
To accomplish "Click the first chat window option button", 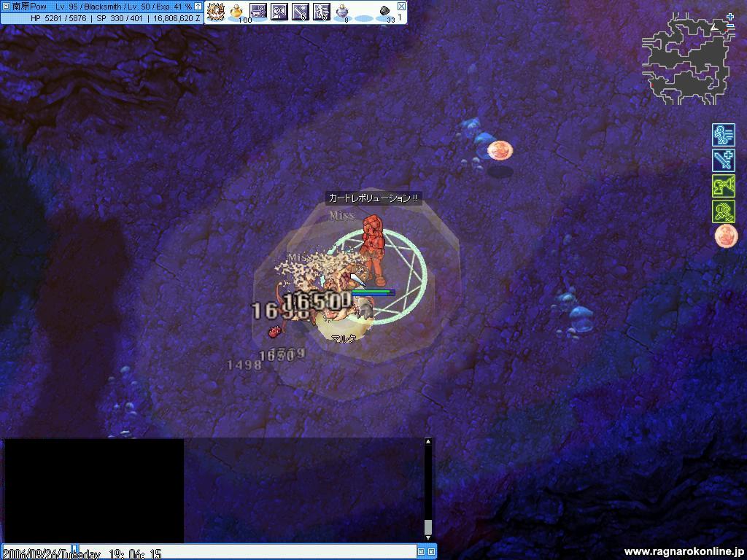I will click(x=421, y=551).
